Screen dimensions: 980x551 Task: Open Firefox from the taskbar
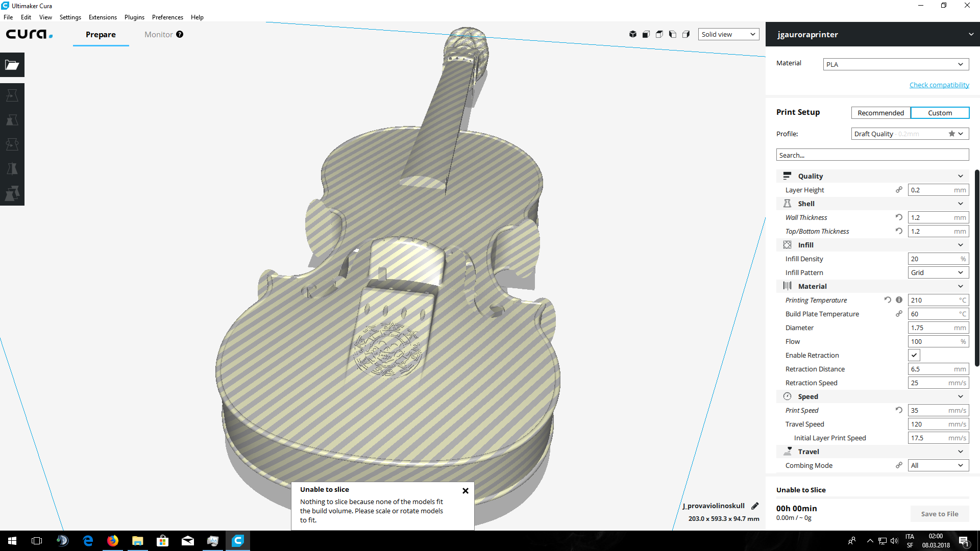[113, 541]
